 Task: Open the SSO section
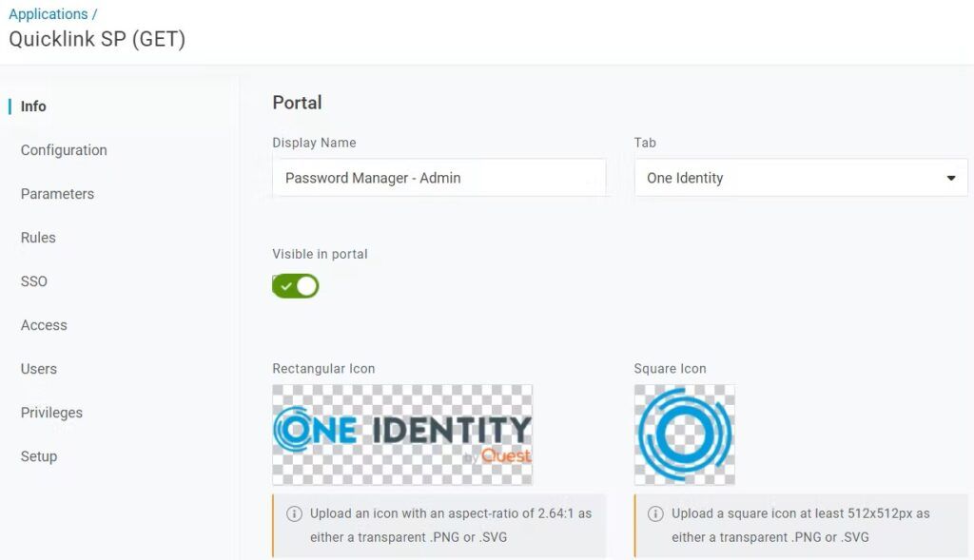pyautogui.click(x=33, y=280)
